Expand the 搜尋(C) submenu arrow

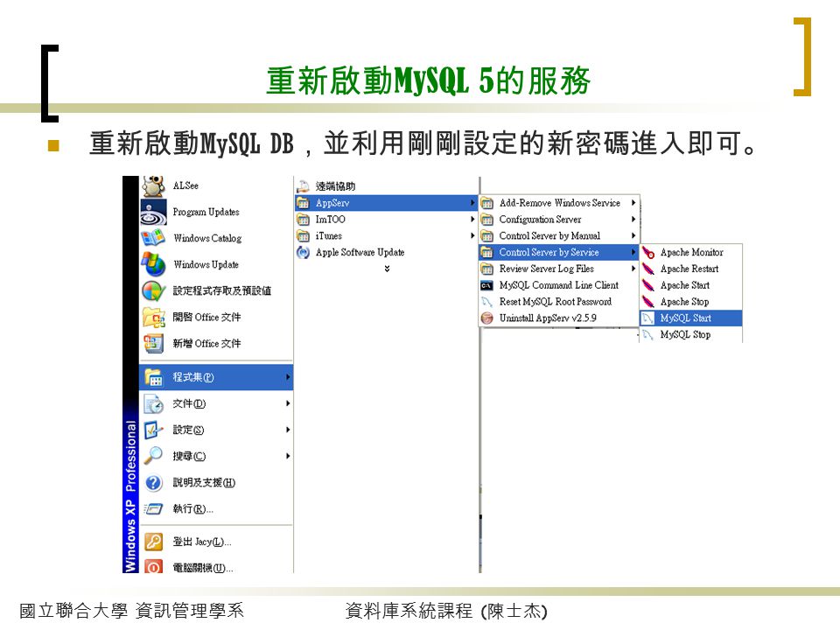tap(288, 456)
